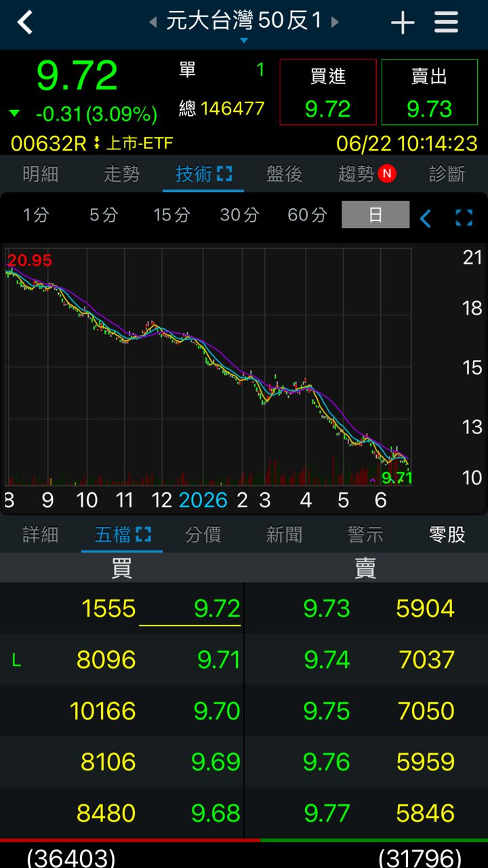
Task: Tap total bid sum (36403)
Action: pyautogui.click(x=70, y=858)
